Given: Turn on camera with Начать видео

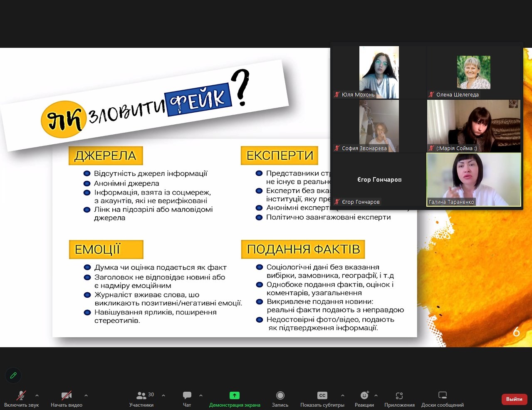Looking at the screenshot, I should [67, 399].
